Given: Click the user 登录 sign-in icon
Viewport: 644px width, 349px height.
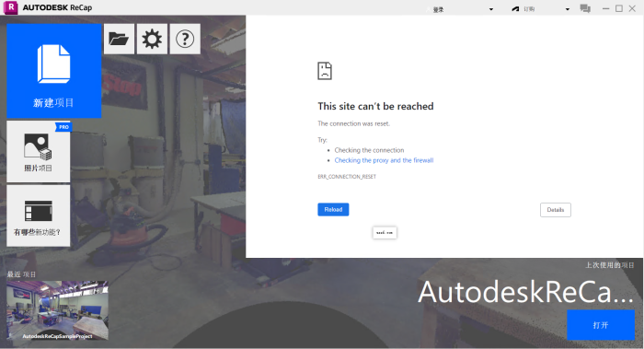Looking at the screenshot, I should (x=430, y=9).
